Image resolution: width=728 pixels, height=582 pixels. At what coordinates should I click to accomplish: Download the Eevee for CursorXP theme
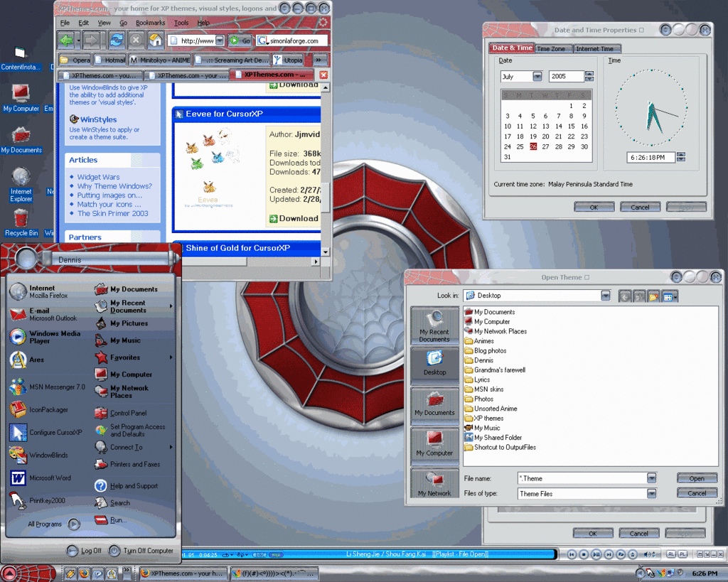[294, 218]
